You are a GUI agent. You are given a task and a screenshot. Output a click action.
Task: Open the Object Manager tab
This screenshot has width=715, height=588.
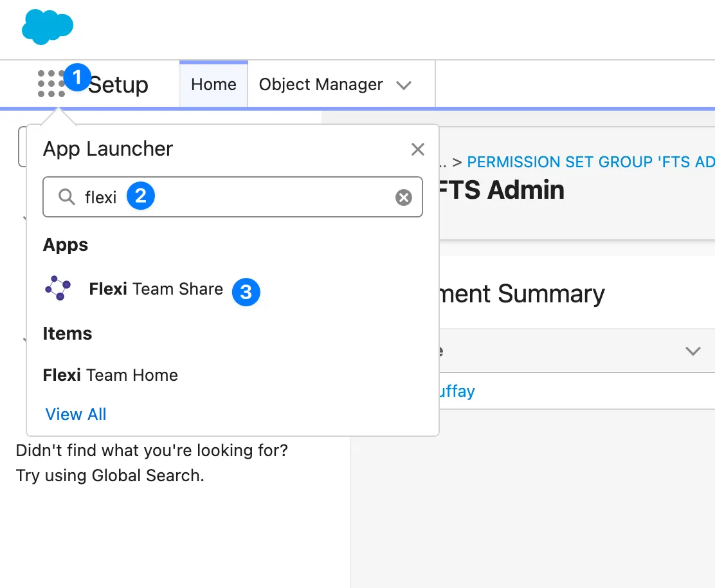tap(320, 84)
